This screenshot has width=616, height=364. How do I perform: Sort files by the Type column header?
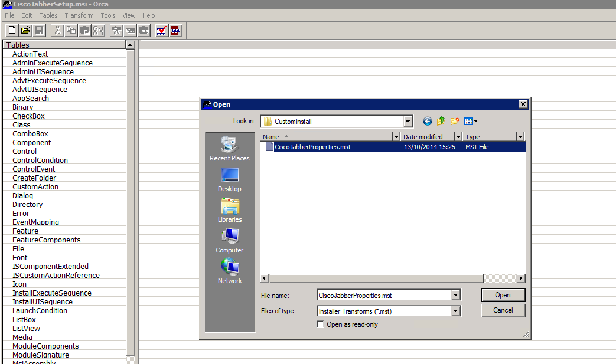490,136
